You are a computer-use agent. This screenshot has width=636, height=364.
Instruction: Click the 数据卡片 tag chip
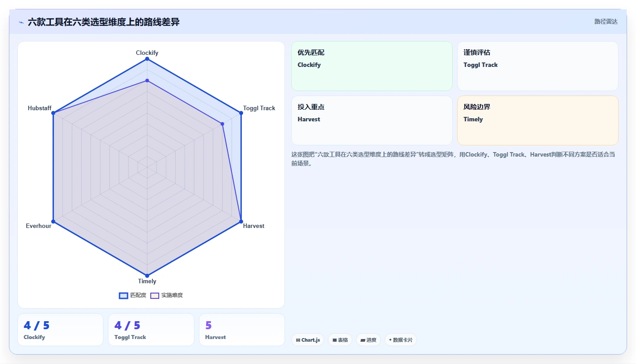coord(401,340)
